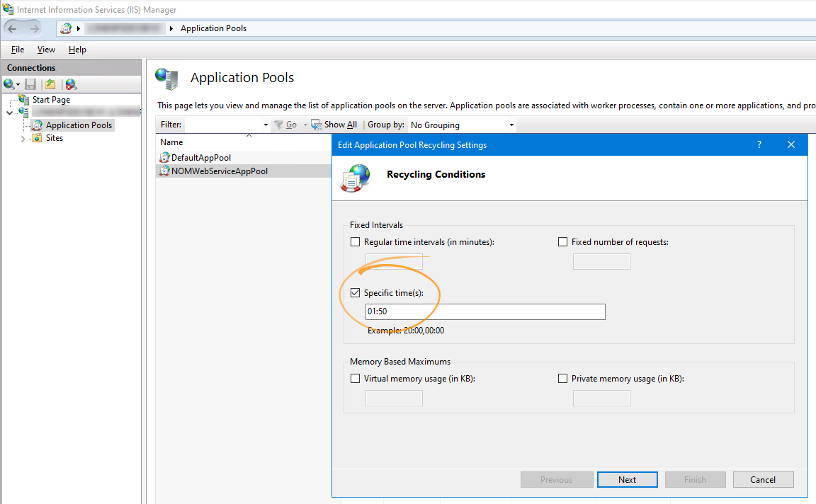This screenshot has width=816, height=504.
Task: Click the Next button
Action: (x=627, y=479)
